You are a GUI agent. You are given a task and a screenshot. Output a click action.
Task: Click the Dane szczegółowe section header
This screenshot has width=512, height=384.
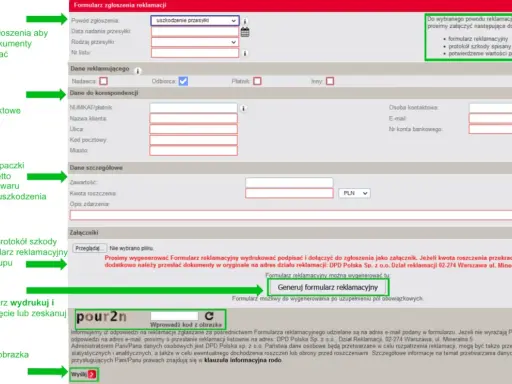pyautogui.click(x=96, y=168)
